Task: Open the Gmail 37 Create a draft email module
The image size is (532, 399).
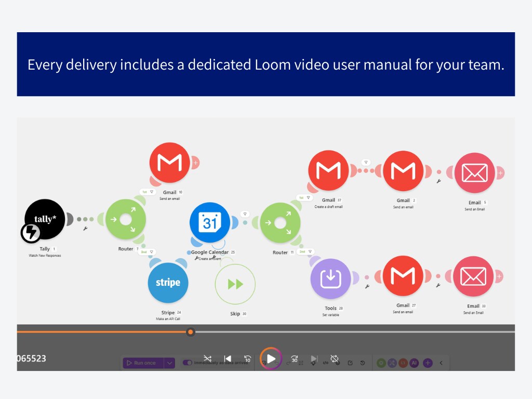Action: 328,170
